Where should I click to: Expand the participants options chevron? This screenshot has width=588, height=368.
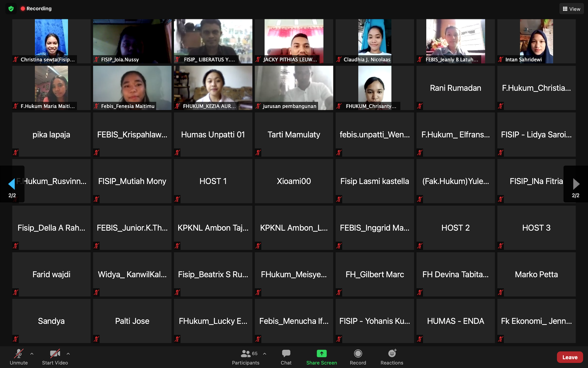(265, 354)
